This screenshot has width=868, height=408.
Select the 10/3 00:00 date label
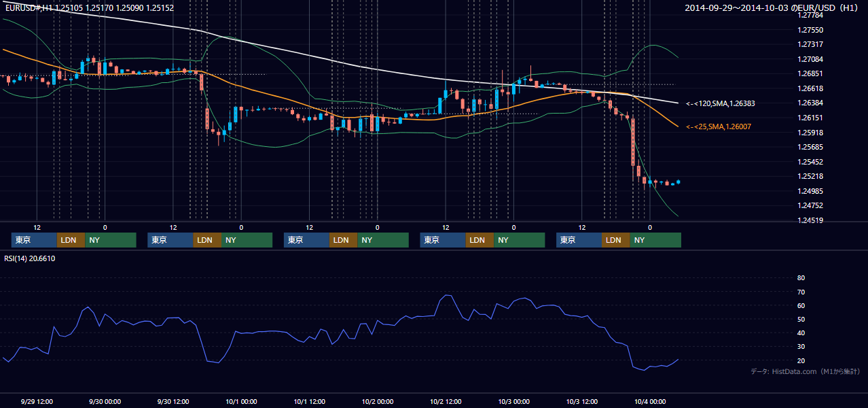513,401
